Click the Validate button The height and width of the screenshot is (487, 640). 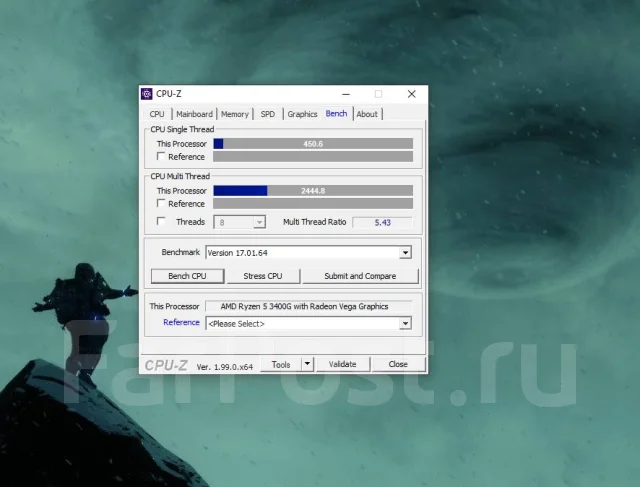coord(343,364)
